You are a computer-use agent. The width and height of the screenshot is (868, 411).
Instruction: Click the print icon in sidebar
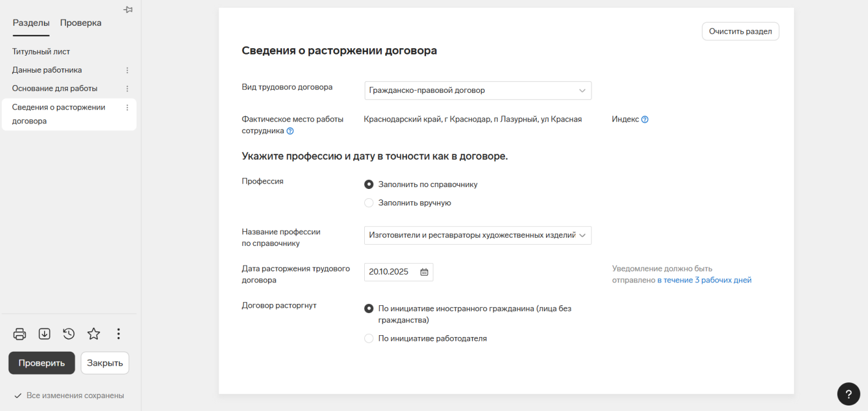coord(20,334)
